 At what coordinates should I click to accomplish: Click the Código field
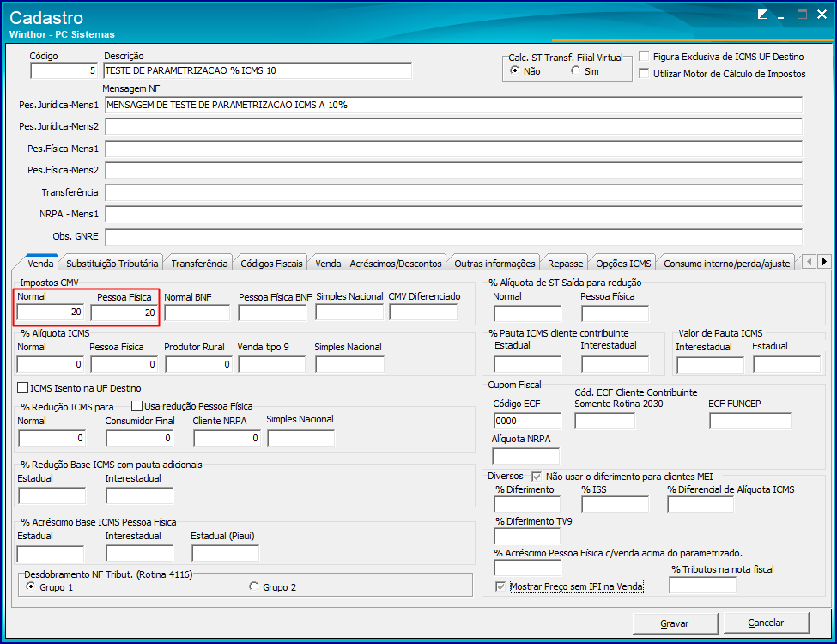64,70
